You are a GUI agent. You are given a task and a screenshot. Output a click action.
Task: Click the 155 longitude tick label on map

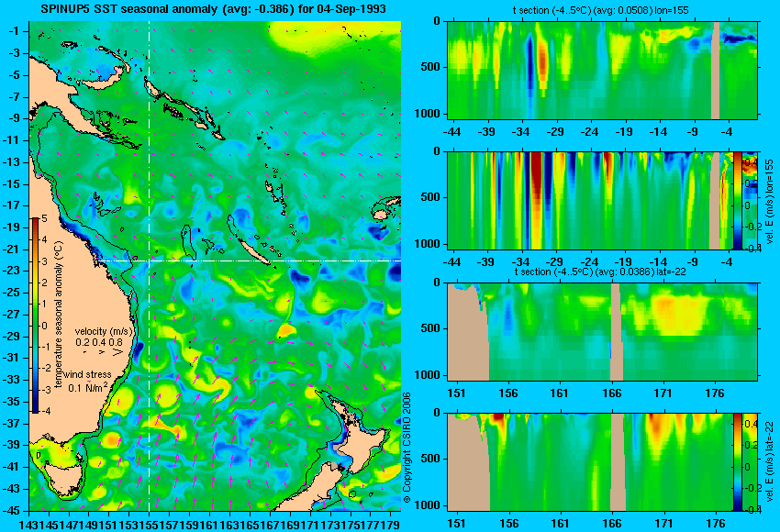tap(149, 524)
